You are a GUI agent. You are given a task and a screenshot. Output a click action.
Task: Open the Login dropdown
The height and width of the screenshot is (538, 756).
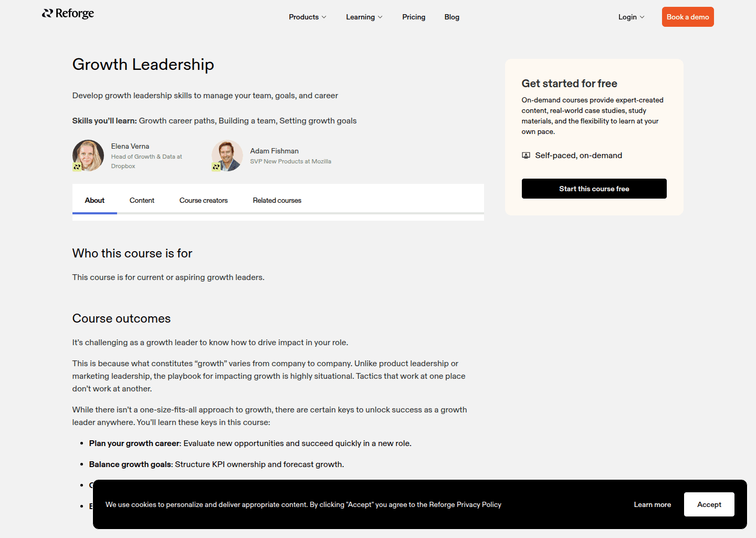[x=631, y=17]
